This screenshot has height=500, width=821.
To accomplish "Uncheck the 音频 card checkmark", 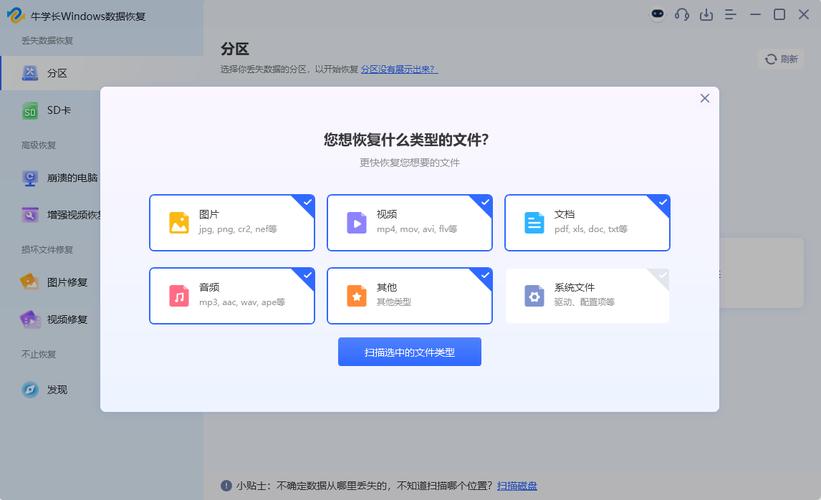I will point(307,275).
